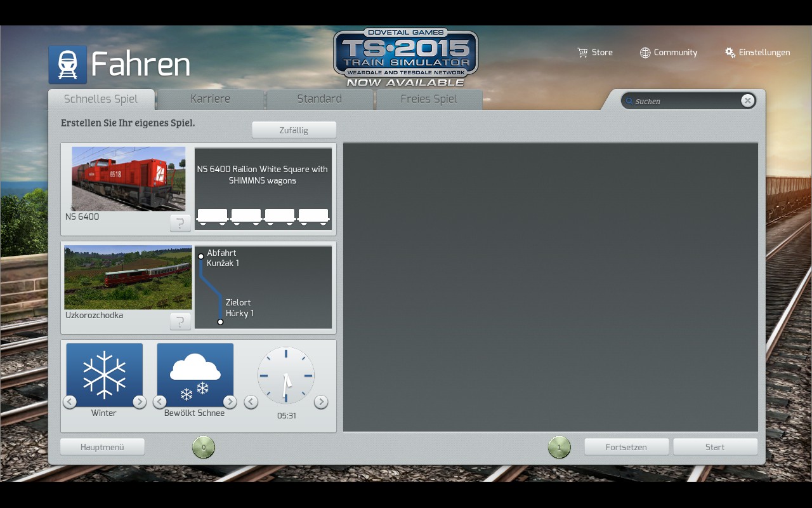Click the magnifier icon in search box
The height and width of the screenshot is (508, 812).
point(629,101)
